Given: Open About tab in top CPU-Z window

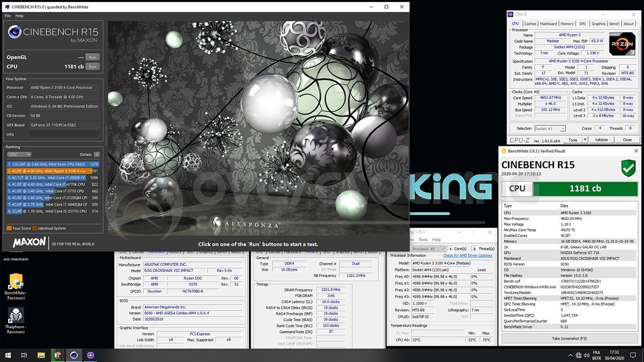Looking at the screenshot, I should point(629,24).
